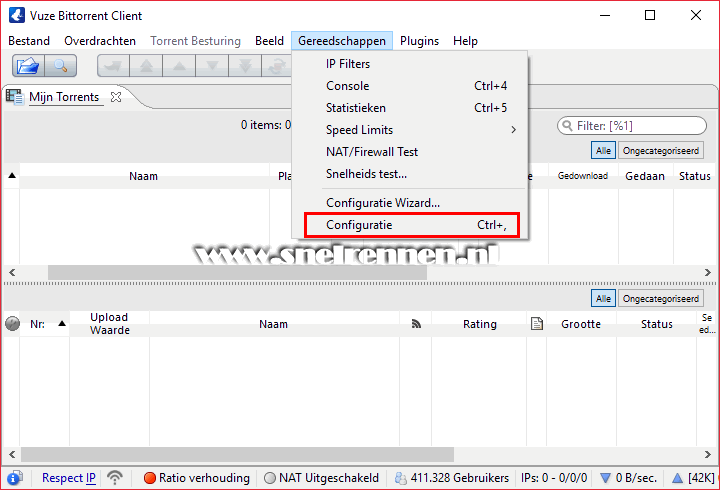The width and height of the screenshot is (720, 490).
Task: Expand the Speed Limits submenu
Action: [x=410, y=130]
